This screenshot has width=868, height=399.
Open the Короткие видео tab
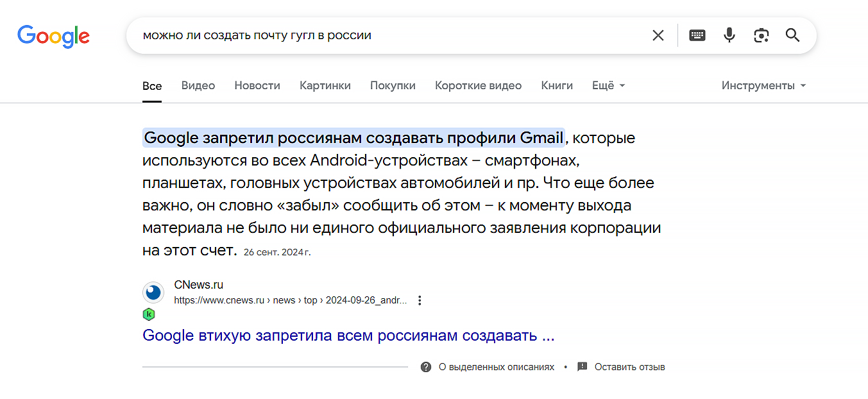pyautogui.click(x=478, y=85)
